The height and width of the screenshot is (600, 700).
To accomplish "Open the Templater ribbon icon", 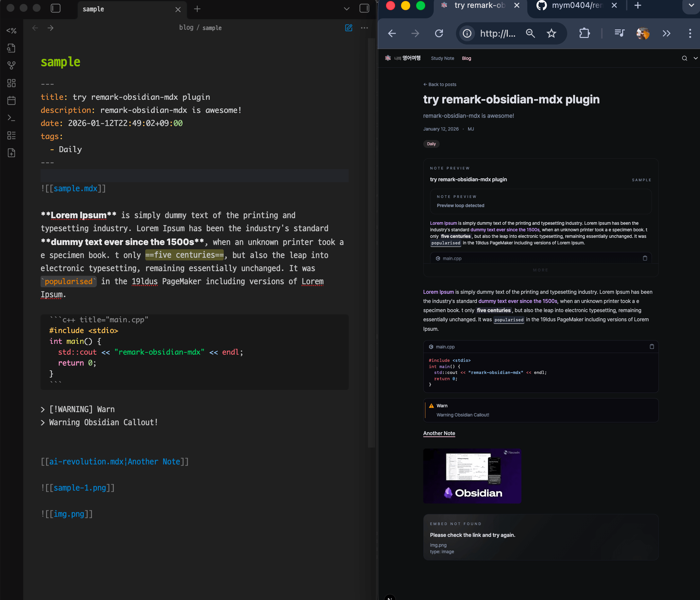I will [x=11, y=31].
